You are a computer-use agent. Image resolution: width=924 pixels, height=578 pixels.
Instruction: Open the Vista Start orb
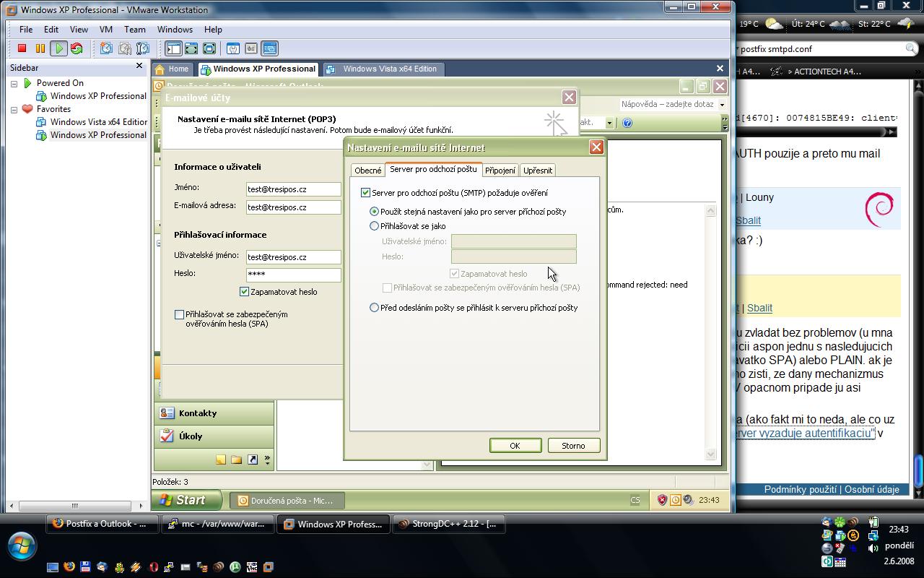[x=22, y=545]
